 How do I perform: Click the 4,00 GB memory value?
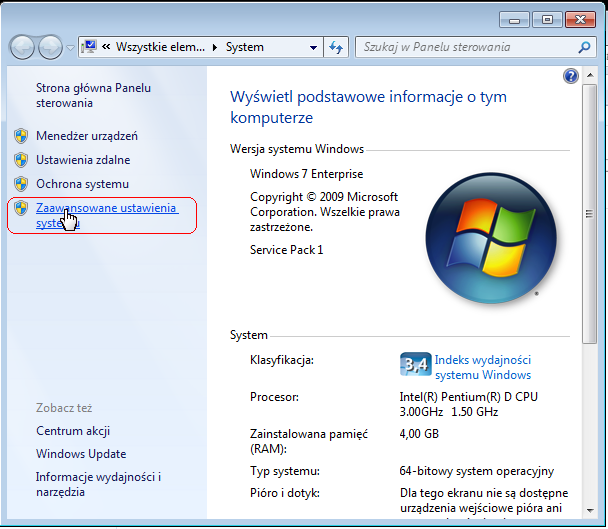(419, 434)
